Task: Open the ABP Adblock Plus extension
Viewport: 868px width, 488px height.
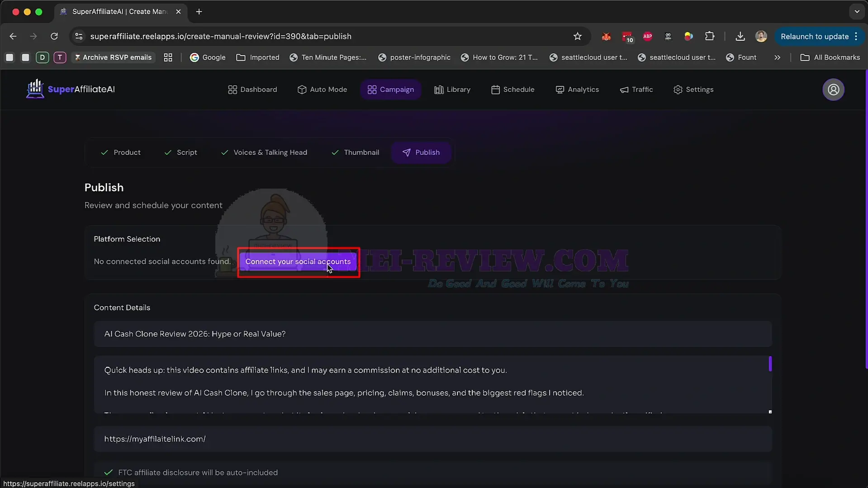Action: (647, 37)
